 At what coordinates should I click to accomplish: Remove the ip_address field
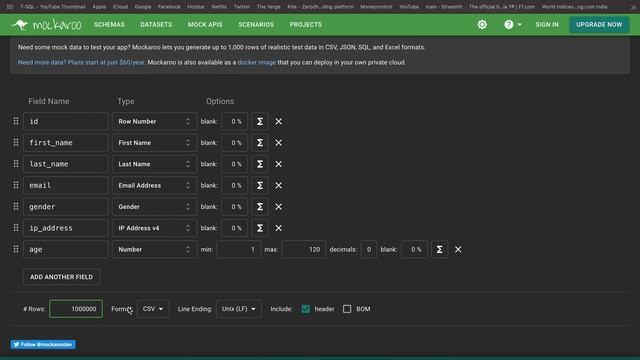pyautogui.click(x=278, y=228)
